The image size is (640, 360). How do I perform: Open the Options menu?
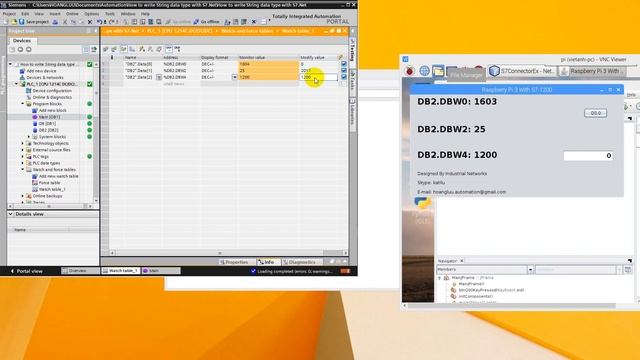92,14
